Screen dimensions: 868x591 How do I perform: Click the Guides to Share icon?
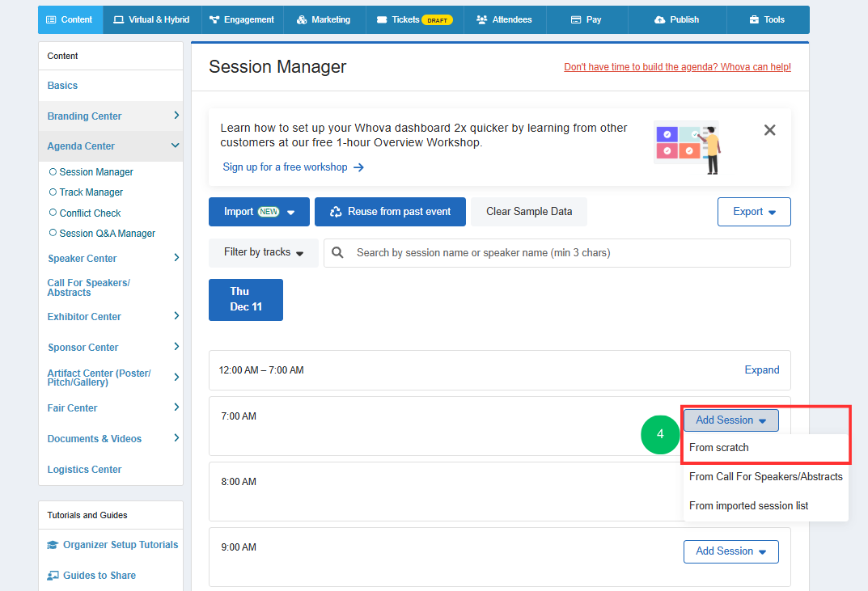(53, 576)
